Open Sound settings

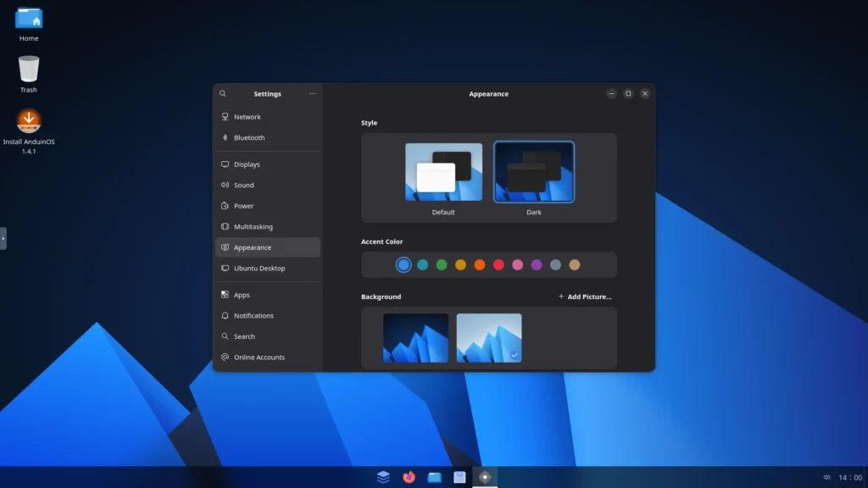coord(267,185)
